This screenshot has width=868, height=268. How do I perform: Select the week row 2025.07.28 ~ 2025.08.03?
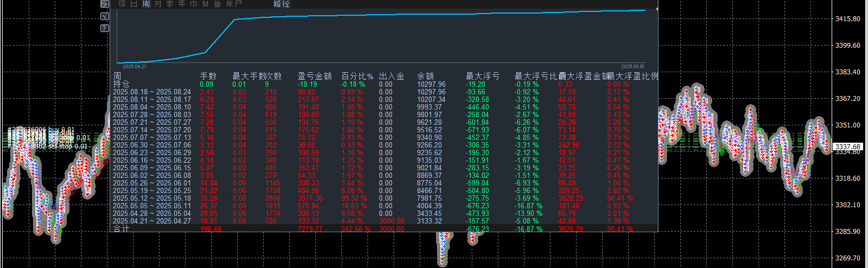coord(152,114)
